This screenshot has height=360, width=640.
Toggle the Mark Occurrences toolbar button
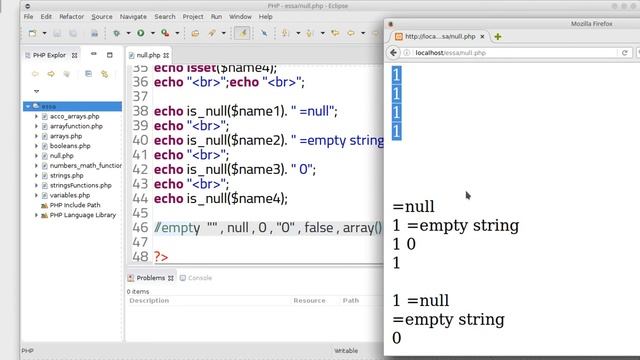(242, 33)
